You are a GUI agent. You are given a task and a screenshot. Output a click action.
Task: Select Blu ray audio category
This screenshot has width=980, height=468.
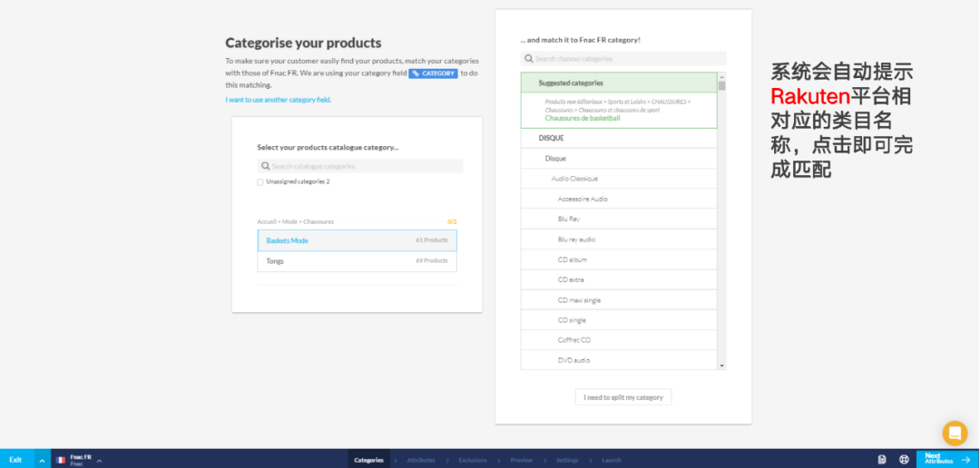(x=619, y=239)
